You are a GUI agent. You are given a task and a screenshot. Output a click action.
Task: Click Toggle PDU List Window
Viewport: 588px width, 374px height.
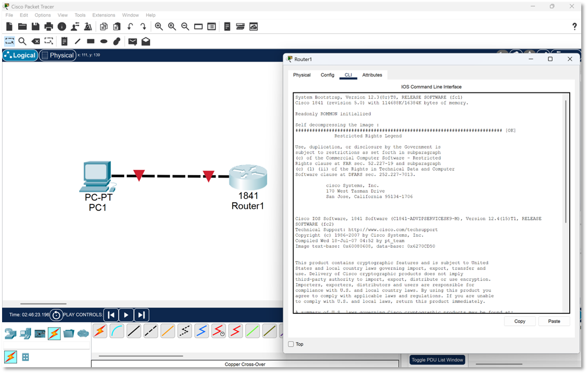437,360
